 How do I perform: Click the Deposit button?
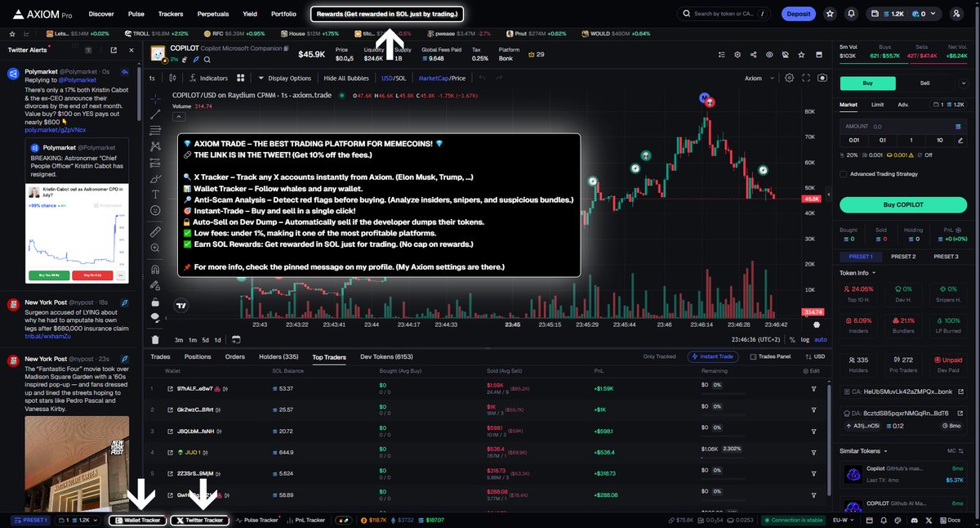[x=798, y=14]
